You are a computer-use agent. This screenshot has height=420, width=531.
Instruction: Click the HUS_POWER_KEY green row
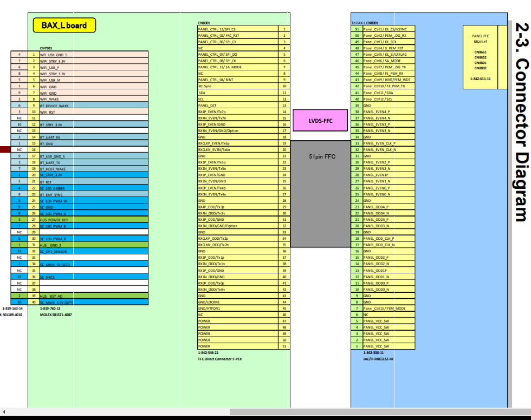pos(87,220)
